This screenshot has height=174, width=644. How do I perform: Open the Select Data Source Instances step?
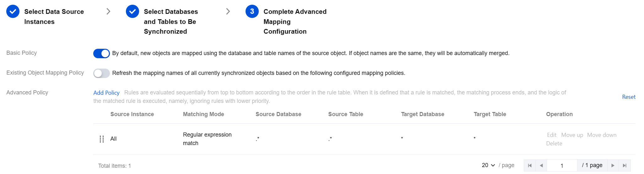coord(54,16)
